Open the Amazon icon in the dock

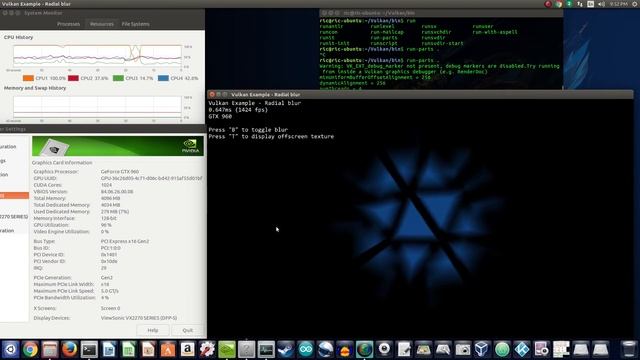pos(187,349)
